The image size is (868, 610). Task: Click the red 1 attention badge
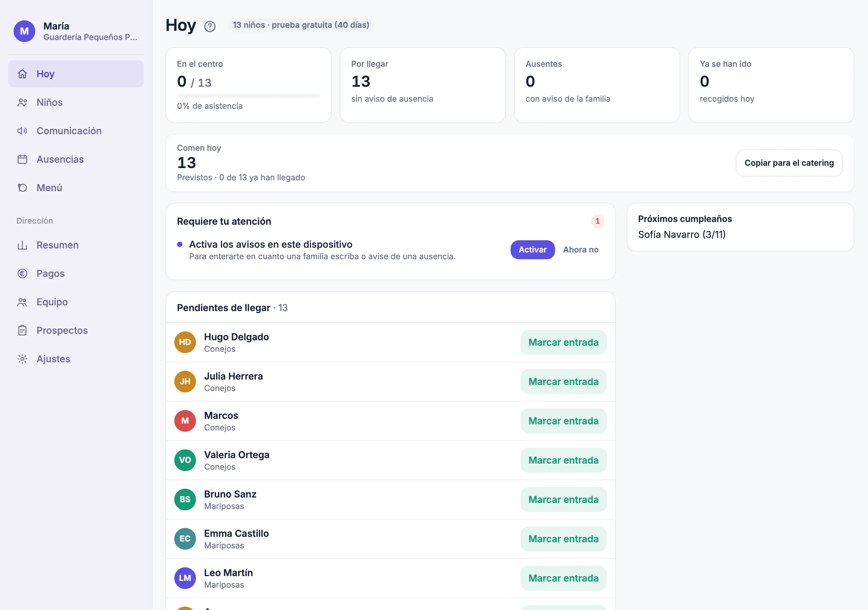597,221
